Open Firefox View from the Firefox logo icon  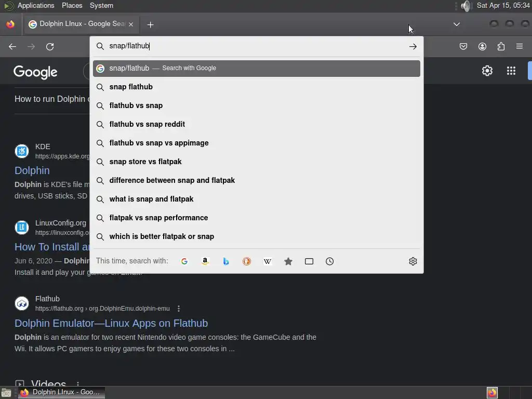tap(10, 24)
